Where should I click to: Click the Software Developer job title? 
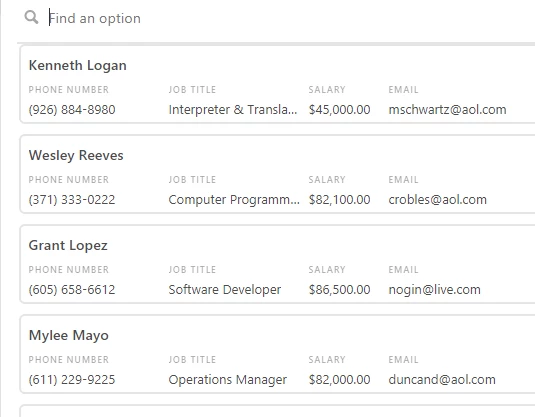[x=225, y=290]
